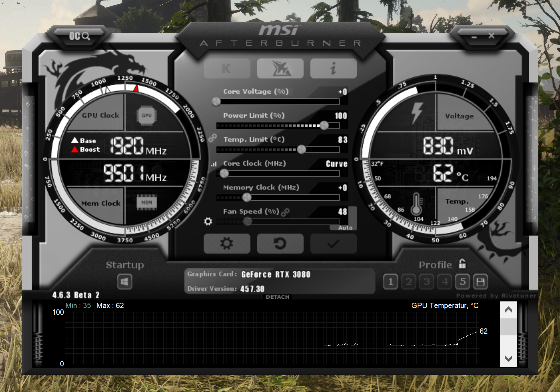Click the 830 mV voltage readout
This screenshot has height=392, width=560.
coord(448,146)
